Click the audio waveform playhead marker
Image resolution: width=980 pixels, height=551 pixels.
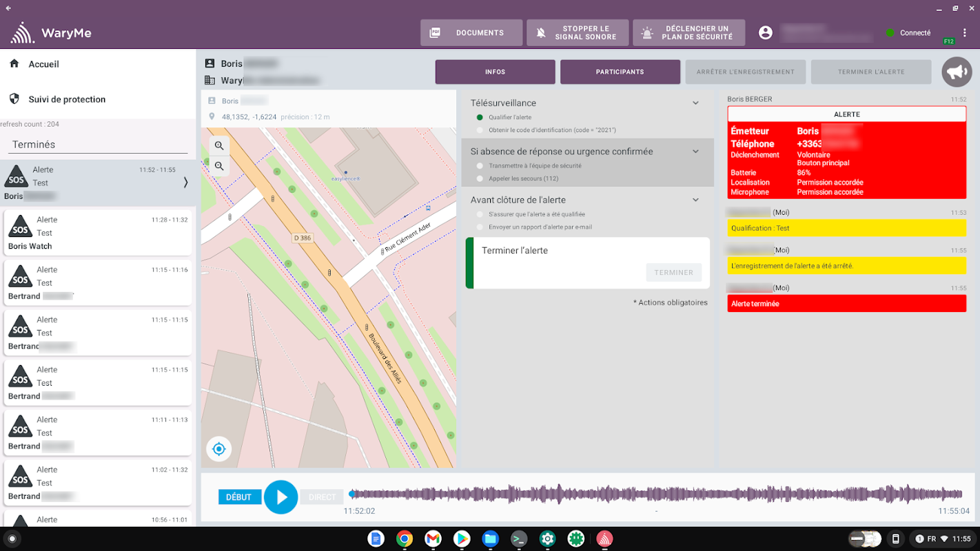352,494
